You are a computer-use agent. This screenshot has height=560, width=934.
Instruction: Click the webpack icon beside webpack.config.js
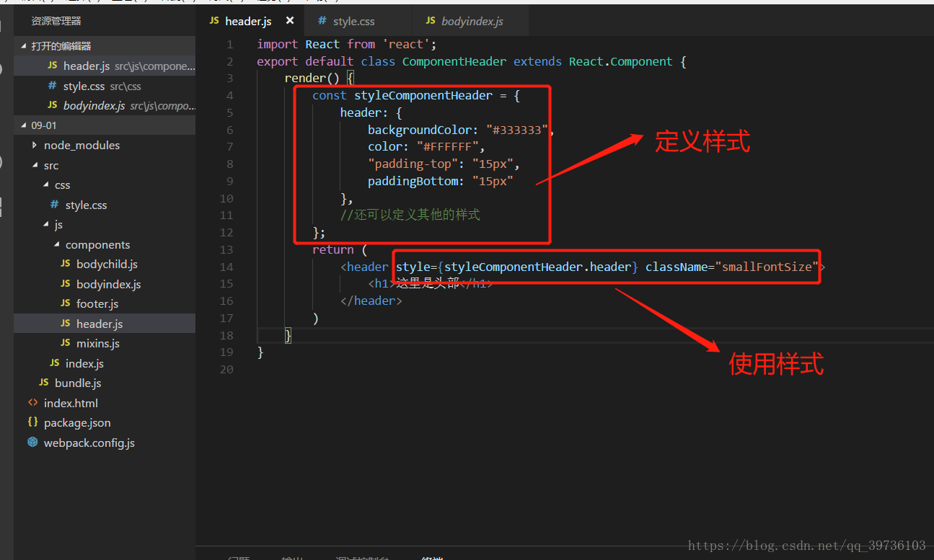32,443
